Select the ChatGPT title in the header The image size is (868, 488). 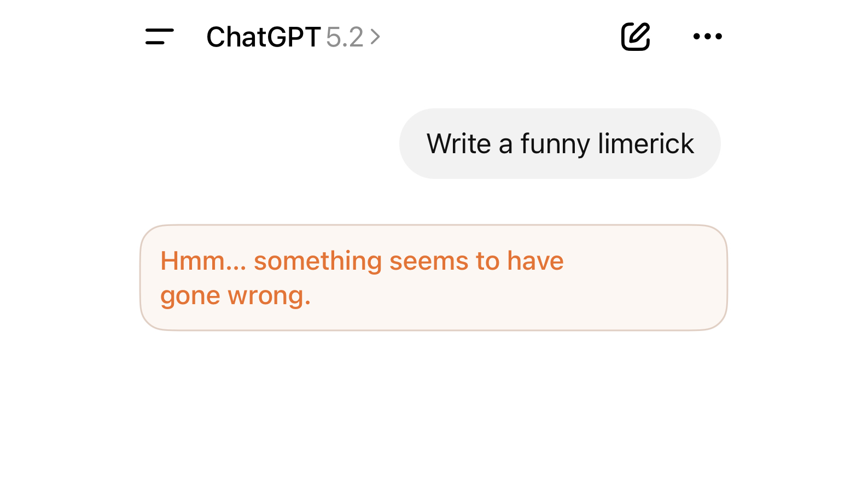click(263, 37)
